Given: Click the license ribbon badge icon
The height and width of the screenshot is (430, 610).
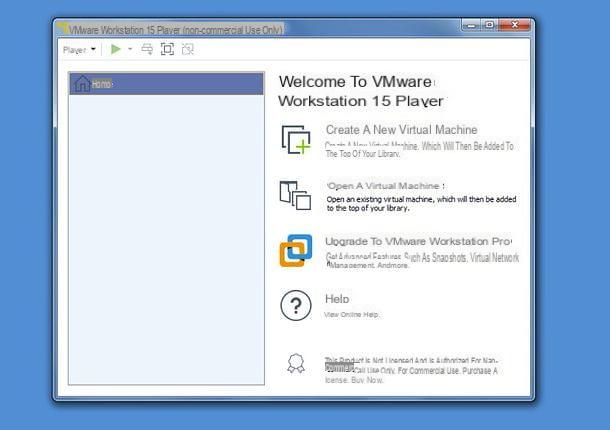Looking at the screenshot, I should point(296,363).
